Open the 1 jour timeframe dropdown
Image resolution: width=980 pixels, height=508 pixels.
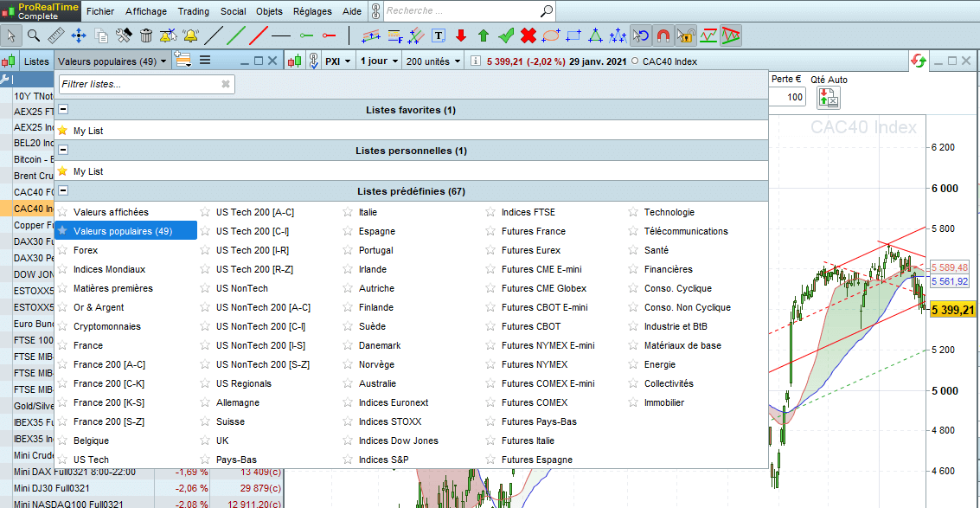(x=379, y=61)
